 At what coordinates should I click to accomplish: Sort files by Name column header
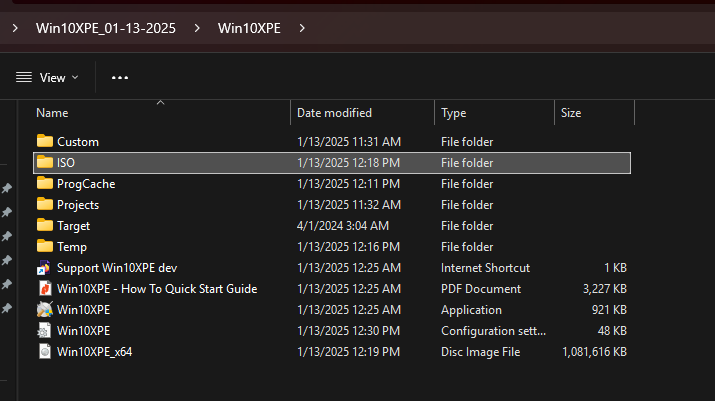pyautogui.click(x=52, y=113)
